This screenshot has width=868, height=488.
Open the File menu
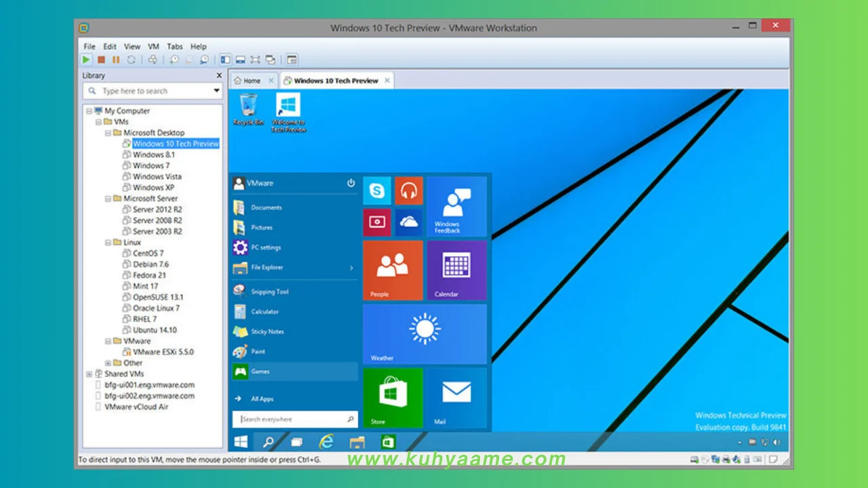click(x=90, y=47)
